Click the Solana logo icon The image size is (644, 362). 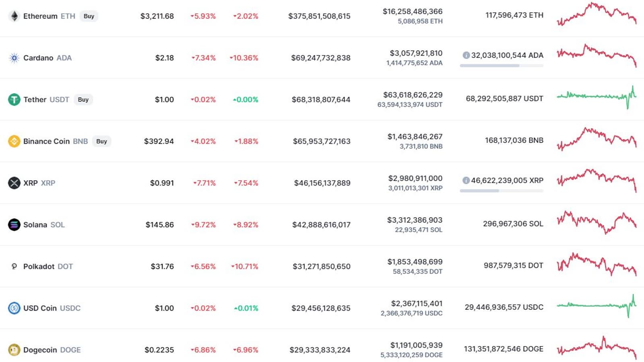(x=14, y=224)
